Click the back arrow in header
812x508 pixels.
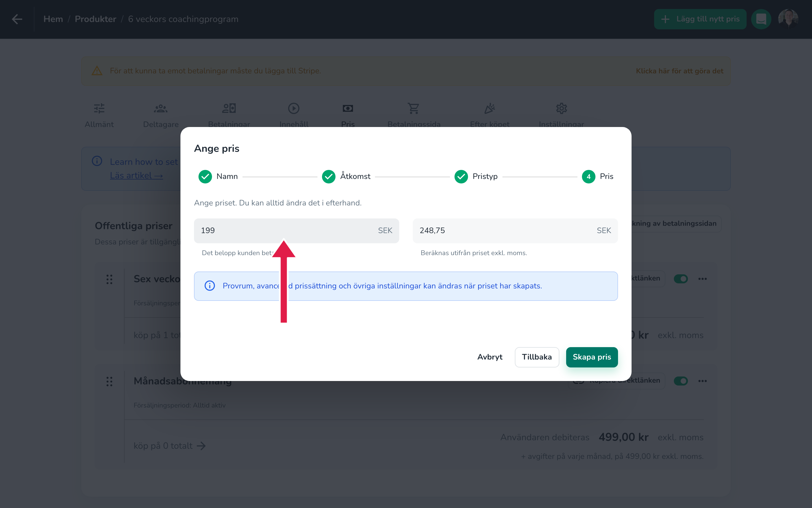17,19
